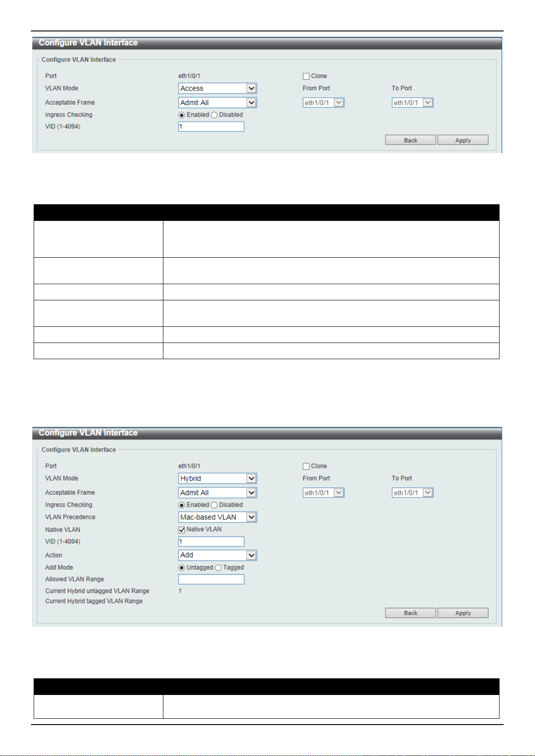Select Enabled Ingress Checking in Access mode panel
This screenshot has width=535, height=756.
coord(182,115)
